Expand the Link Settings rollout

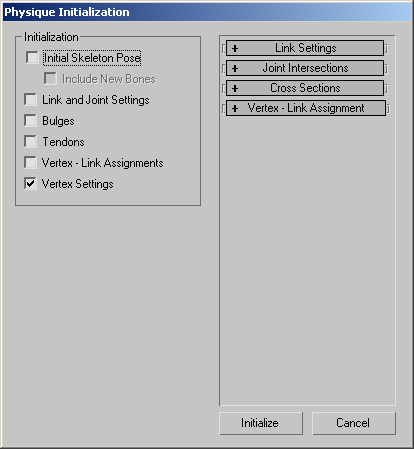[x=305, y=48]
